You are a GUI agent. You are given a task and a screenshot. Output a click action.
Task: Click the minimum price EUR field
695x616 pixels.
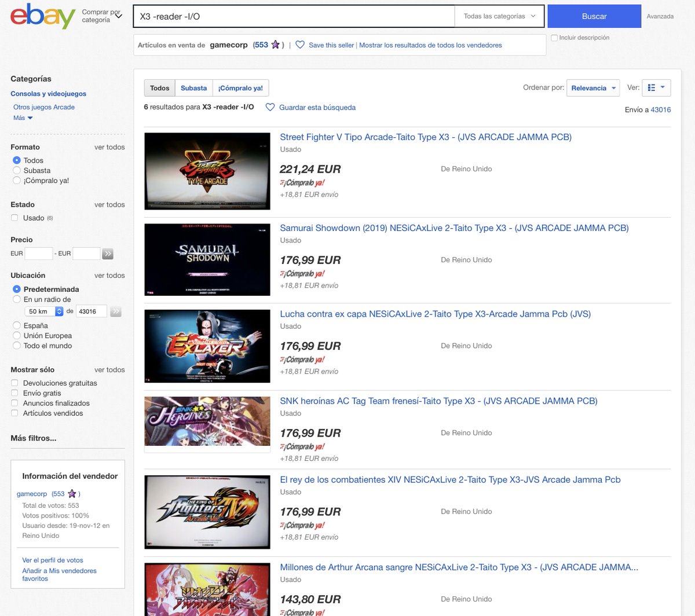(39, 254)
